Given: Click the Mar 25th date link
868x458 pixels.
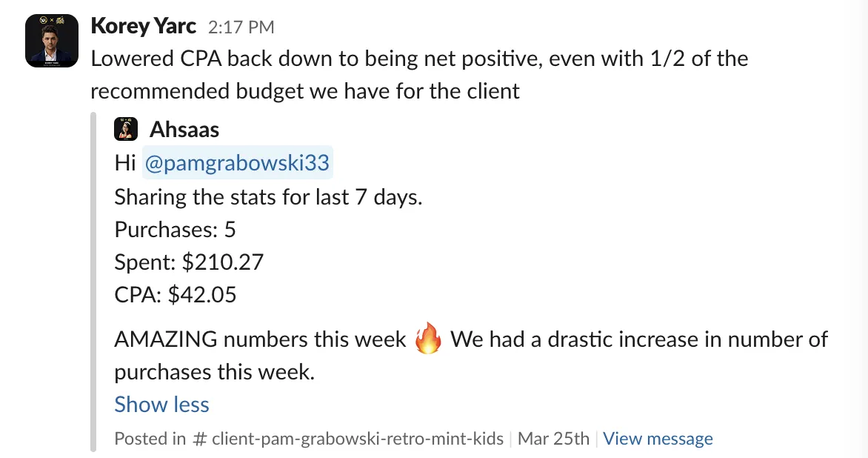Looking at the screenshot, I should point(553,439).
